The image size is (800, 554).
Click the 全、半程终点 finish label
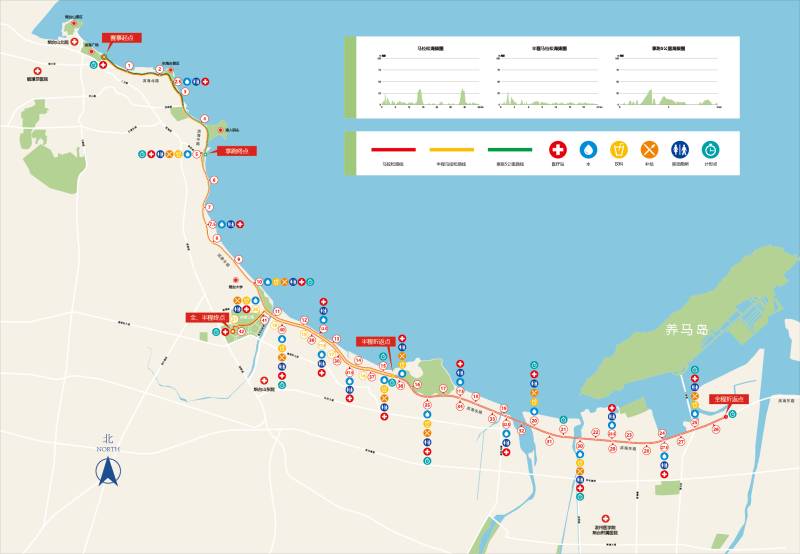[208, 317]
